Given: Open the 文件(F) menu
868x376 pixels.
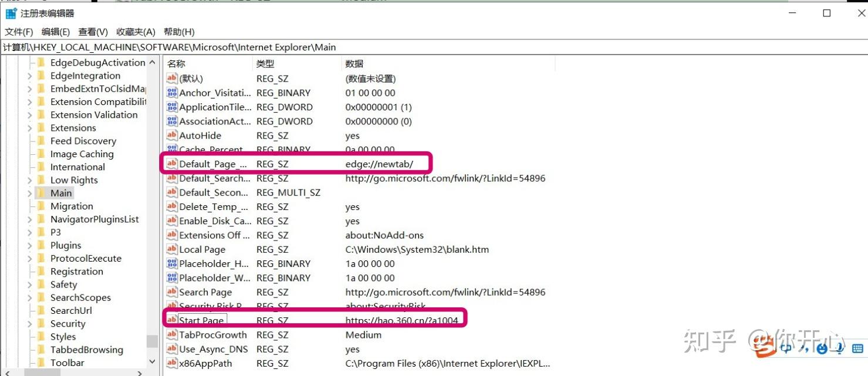Looking at the screenshot, I should click(19, 32).
